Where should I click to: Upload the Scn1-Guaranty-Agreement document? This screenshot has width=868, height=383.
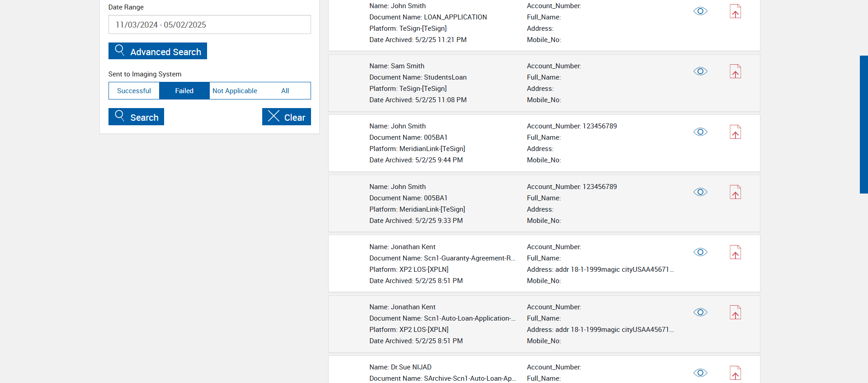[x=736, y=252]
